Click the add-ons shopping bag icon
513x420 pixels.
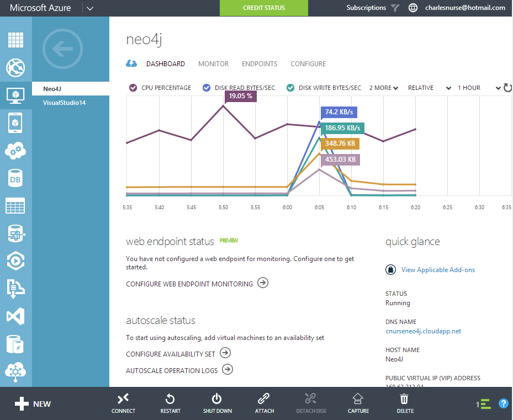390,269
